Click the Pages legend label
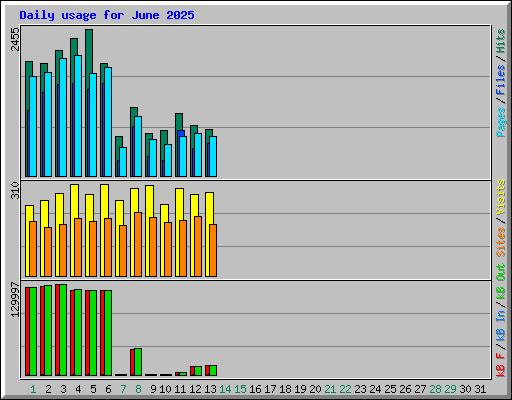Image resolution: width=512 pixels, height=400 pixels. click(x=501, y=122)
